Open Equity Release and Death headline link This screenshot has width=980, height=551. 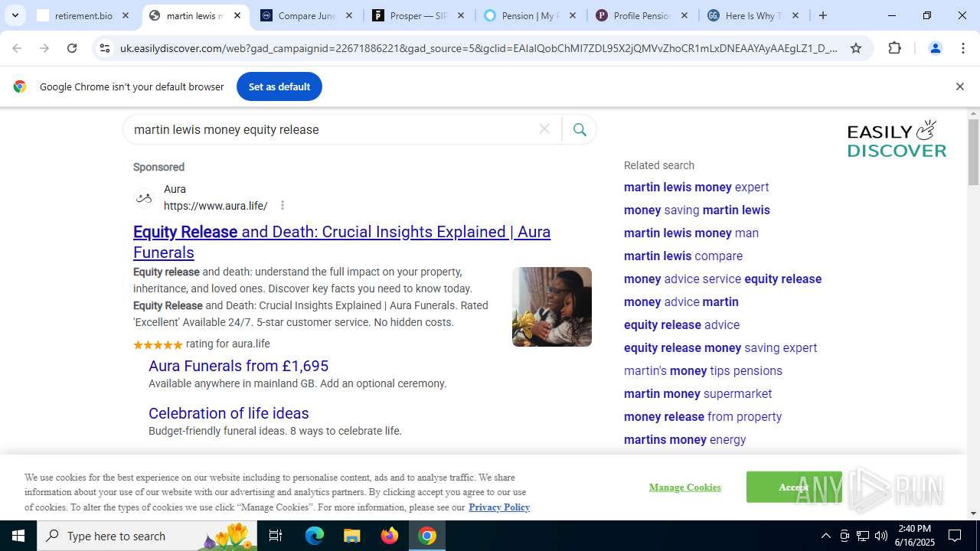tap(341, 242)
